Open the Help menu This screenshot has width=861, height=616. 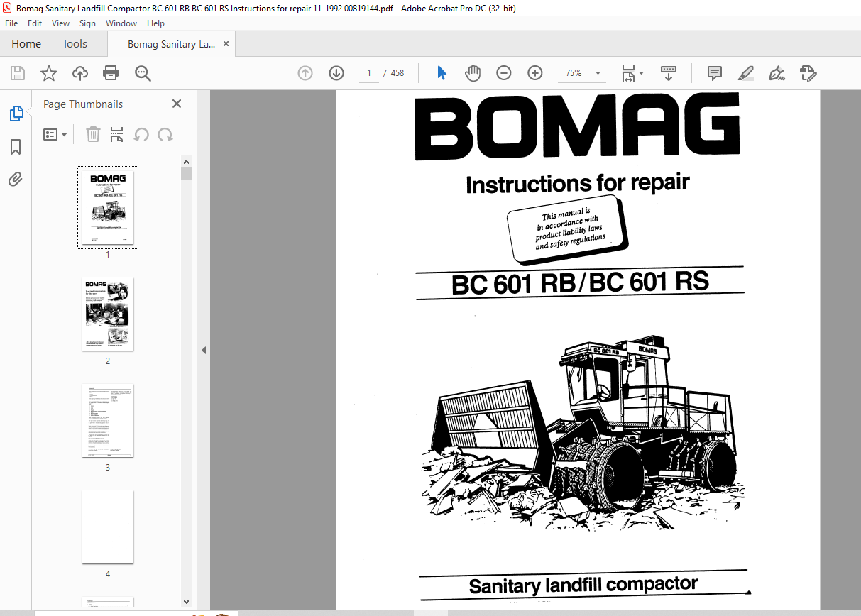coord(155,23)
